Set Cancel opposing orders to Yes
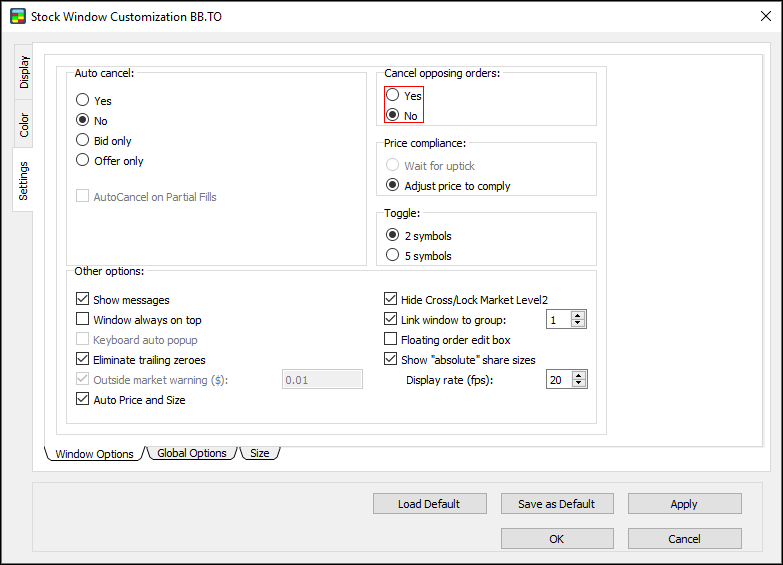Screen dimensions: 783x565 tap(393, 96)
